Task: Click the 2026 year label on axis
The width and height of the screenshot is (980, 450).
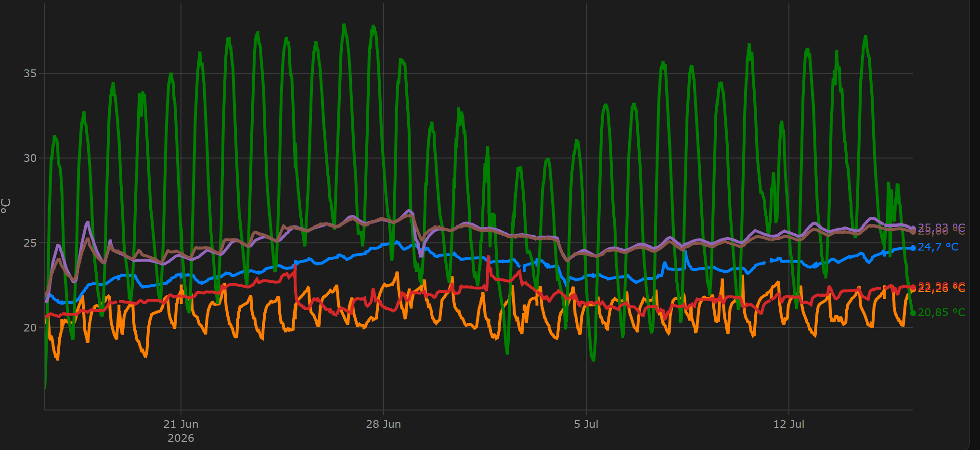Action: pos(181,438)
